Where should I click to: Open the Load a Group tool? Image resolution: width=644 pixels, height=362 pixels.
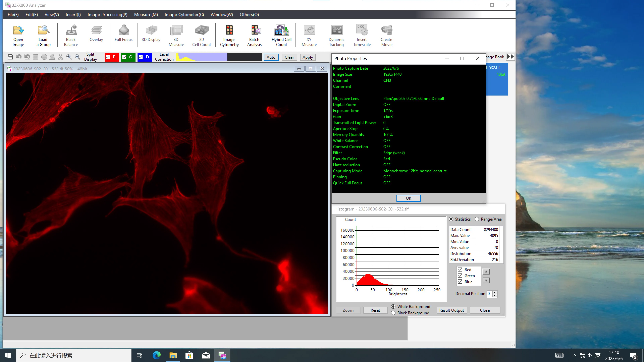pyautogui.click(x=43, y=36)
